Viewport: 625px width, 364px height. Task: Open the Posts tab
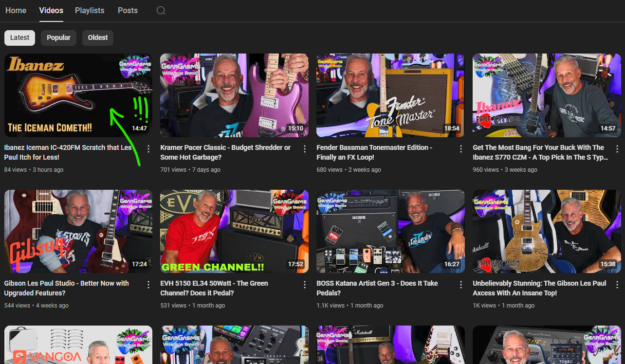(x=128, y=11)
